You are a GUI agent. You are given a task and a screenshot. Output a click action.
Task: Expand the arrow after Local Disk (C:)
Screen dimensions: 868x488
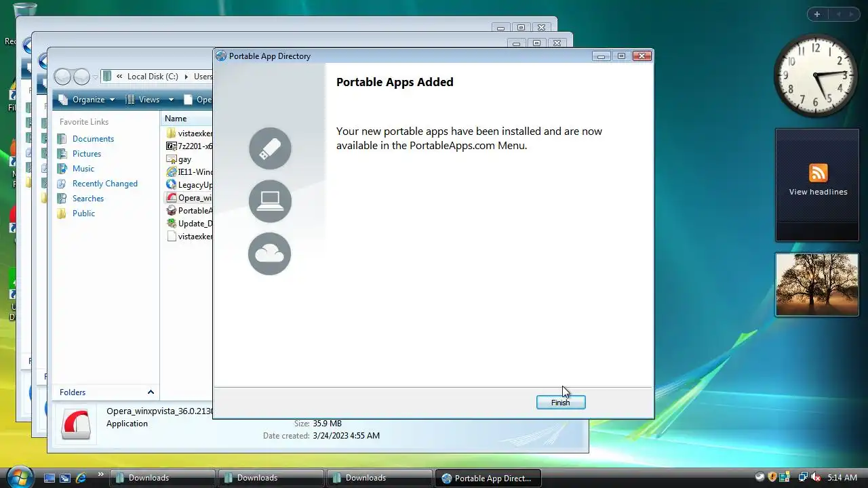(186, 77)
